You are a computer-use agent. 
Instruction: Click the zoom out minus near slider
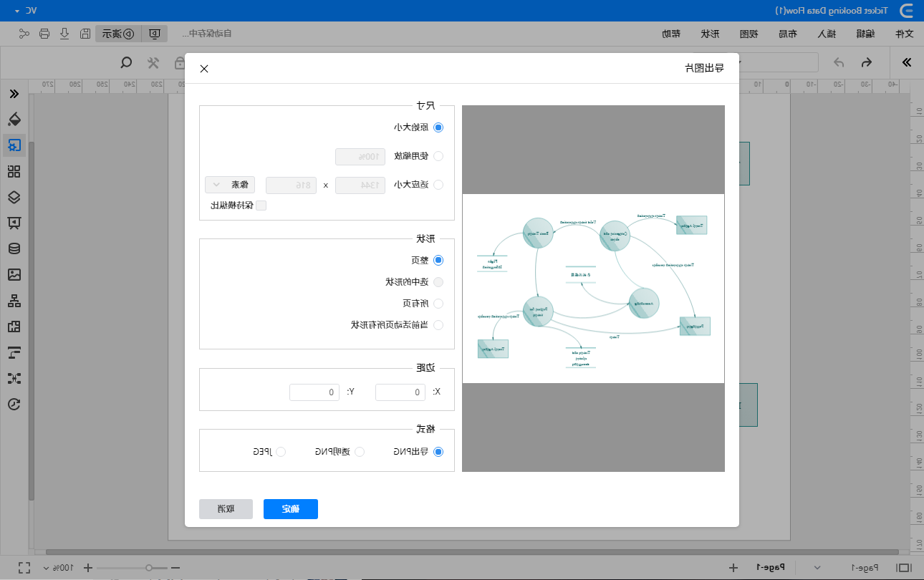pyautogui.click(x=175, y=567)
